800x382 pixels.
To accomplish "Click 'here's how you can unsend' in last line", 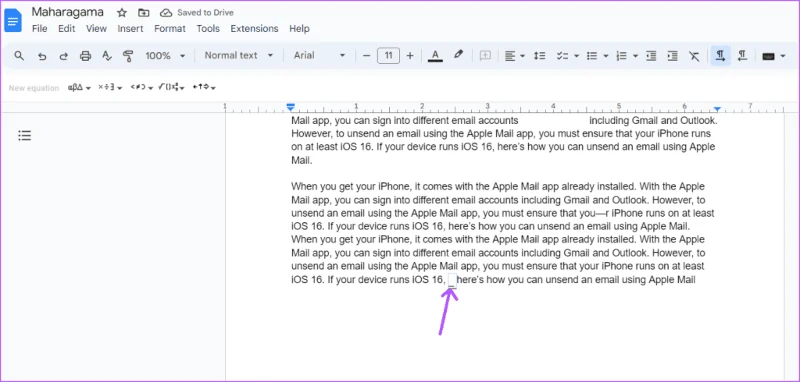I will pos(512,279).
